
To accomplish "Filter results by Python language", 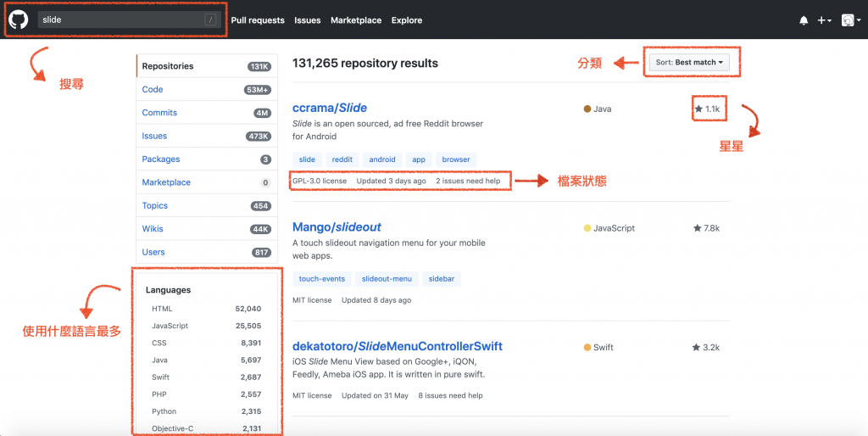I will pos(207,411).
